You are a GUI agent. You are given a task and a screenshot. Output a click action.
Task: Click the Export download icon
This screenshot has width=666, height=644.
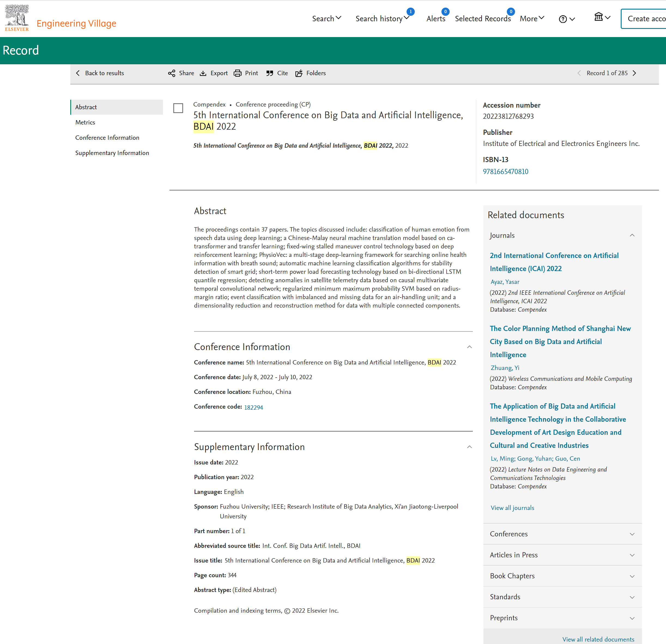coord(203,73)
